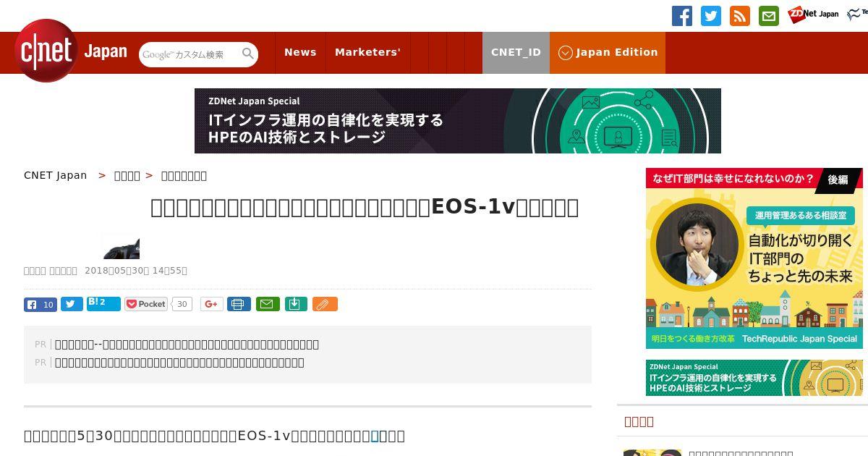Bookmark article with Hatena B! button
Viewport: 868px width, 456px height.
pyautogui.click(x=103, y=303)
